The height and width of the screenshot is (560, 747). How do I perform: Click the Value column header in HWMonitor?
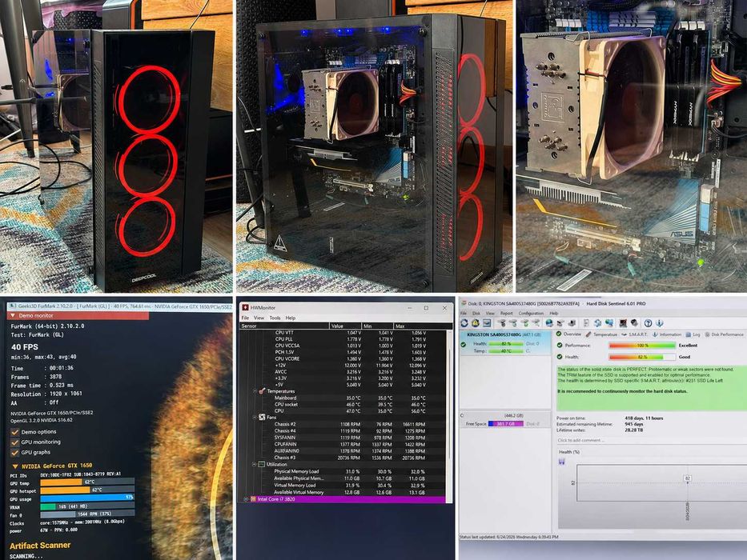click(x=345, y=326)
